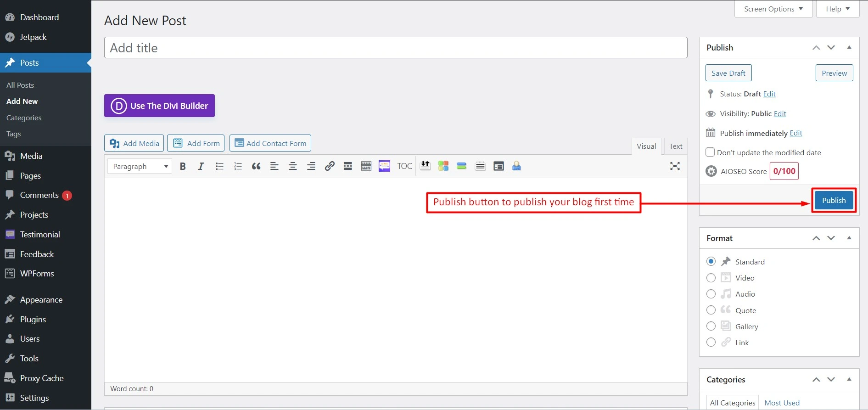Align text left
The height and width of the screenshot is (410, 868).
(x=274, y=166)
